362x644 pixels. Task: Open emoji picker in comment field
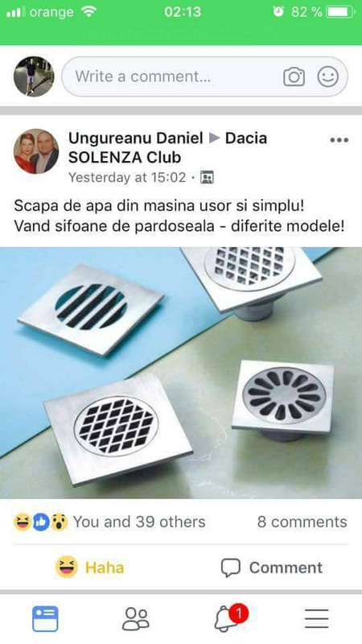(x=328, y=76)
